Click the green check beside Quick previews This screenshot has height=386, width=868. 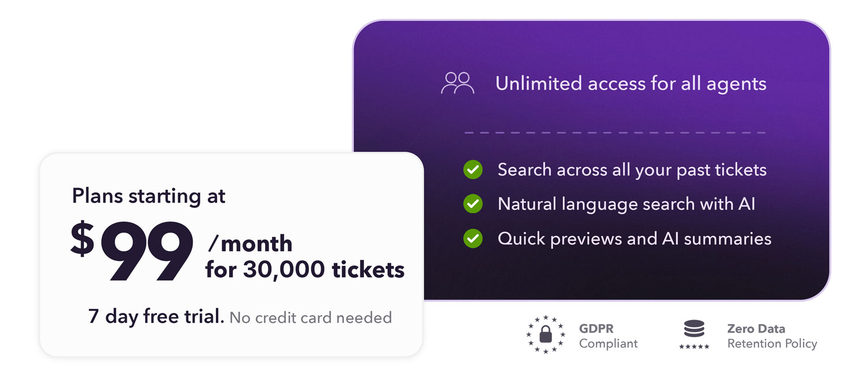pos(473,238)
